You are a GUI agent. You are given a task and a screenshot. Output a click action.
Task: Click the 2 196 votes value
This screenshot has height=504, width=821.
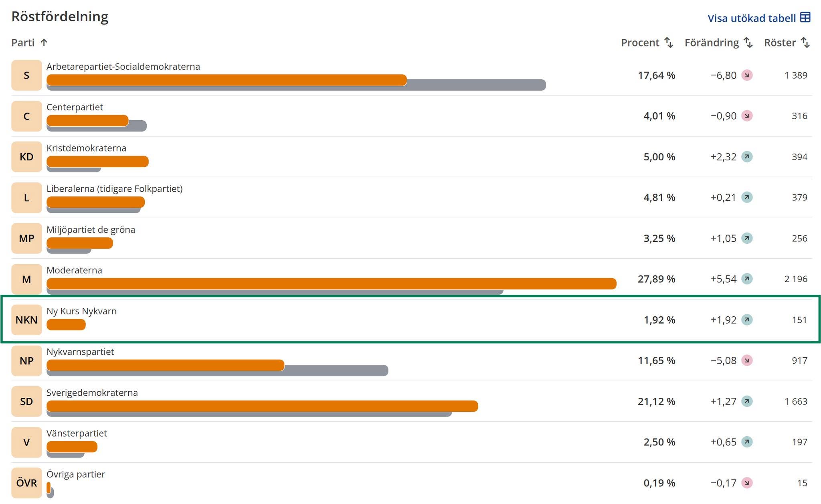pos(796,279)
